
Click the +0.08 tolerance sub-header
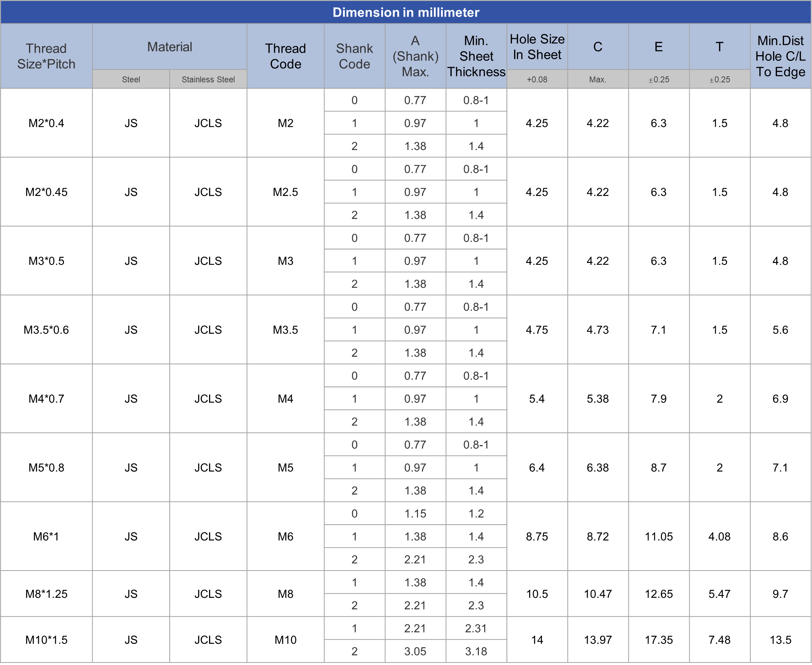(537, 79)
